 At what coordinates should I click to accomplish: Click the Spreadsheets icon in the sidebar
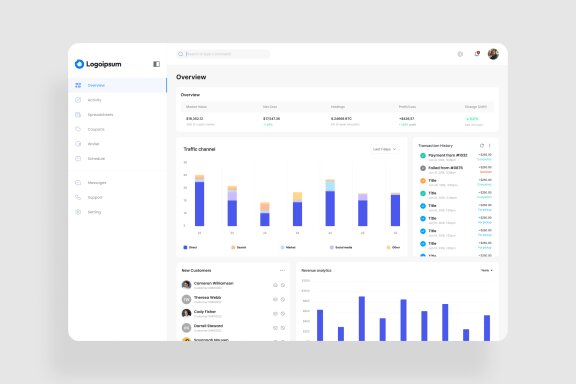coord(78,115)
